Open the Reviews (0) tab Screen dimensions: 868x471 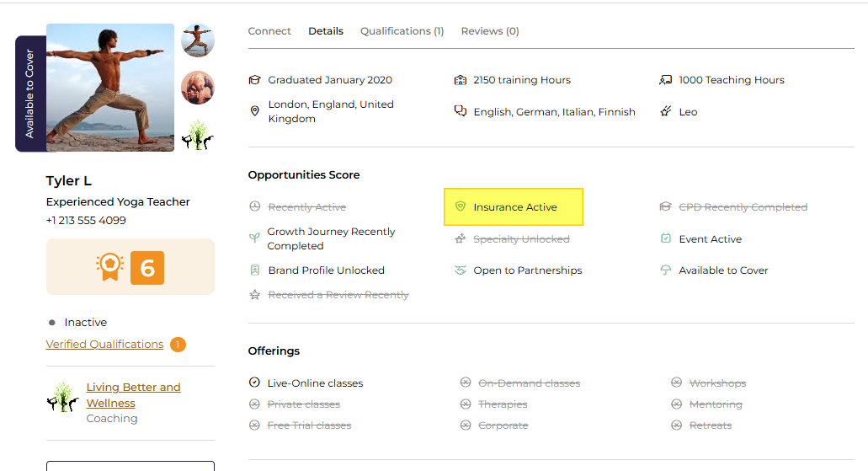click(490, 31)
